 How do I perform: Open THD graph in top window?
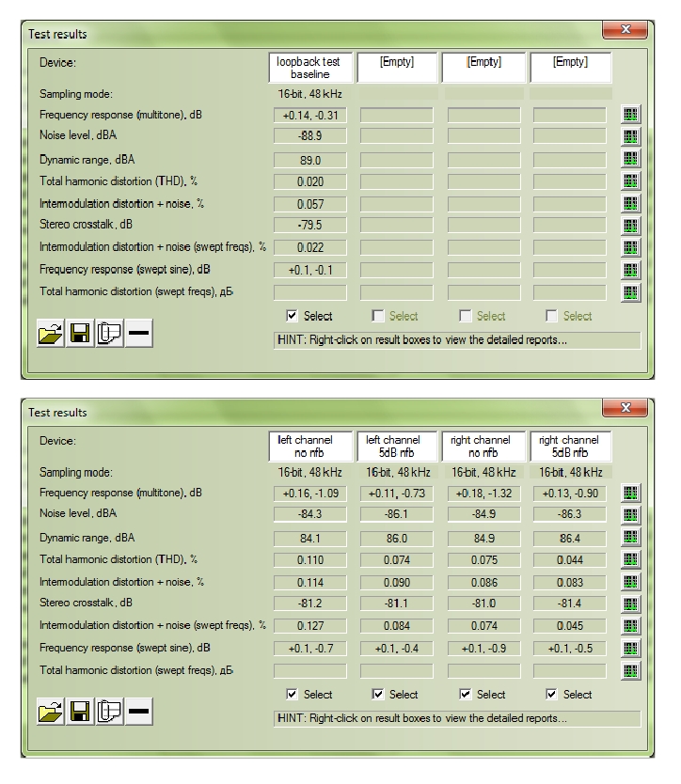[630, 180]
